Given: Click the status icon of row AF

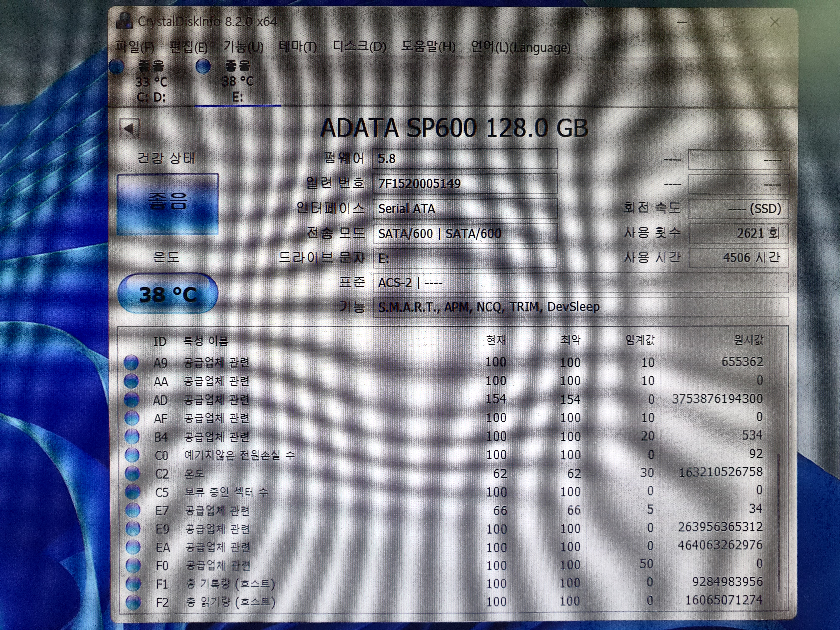Looking at the screenshot, I should tap(132, 418).
